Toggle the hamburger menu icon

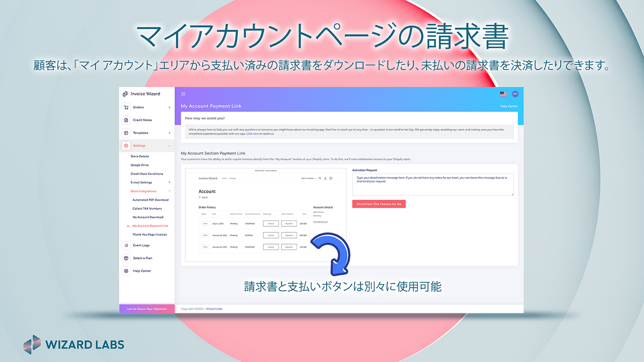(x=183, y=94)
